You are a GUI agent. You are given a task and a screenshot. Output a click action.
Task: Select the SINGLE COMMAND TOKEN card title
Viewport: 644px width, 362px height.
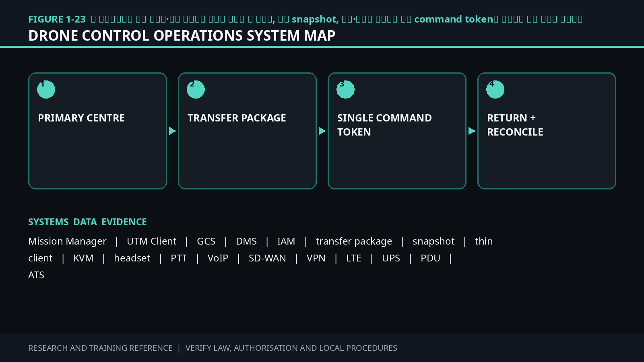[x=384, y=125]
